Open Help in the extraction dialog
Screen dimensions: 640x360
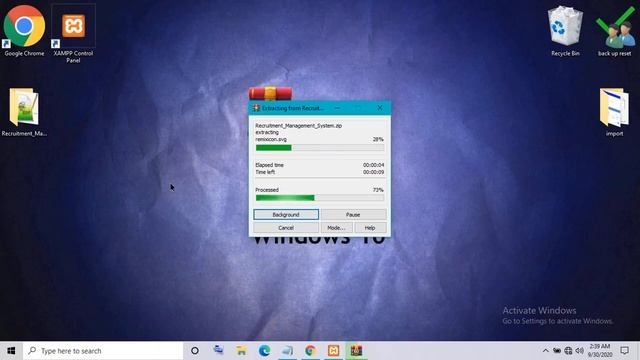click(370, 228)
